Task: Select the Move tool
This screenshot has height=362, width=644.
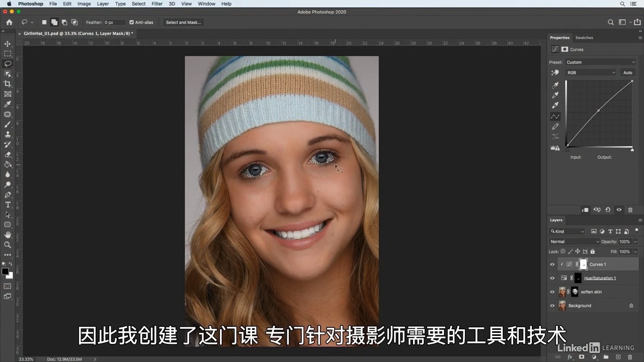Action: 8,44
